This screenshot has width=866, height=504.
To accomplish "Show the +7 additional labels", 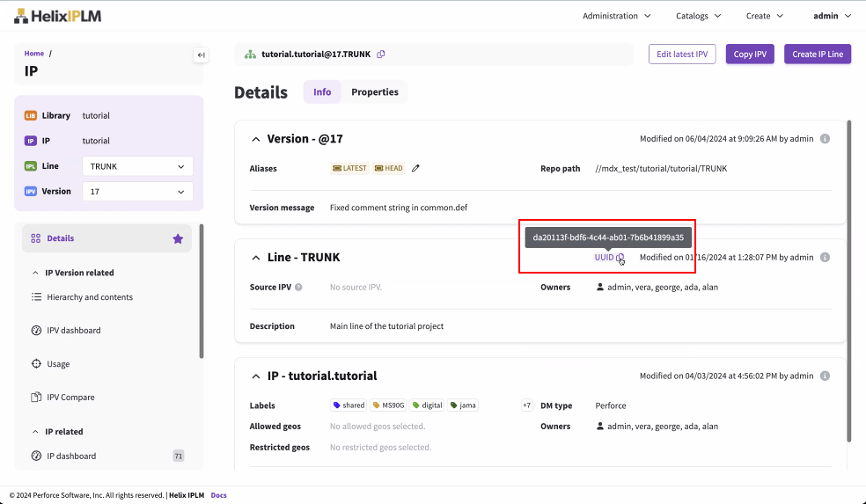I will (526, 405).
